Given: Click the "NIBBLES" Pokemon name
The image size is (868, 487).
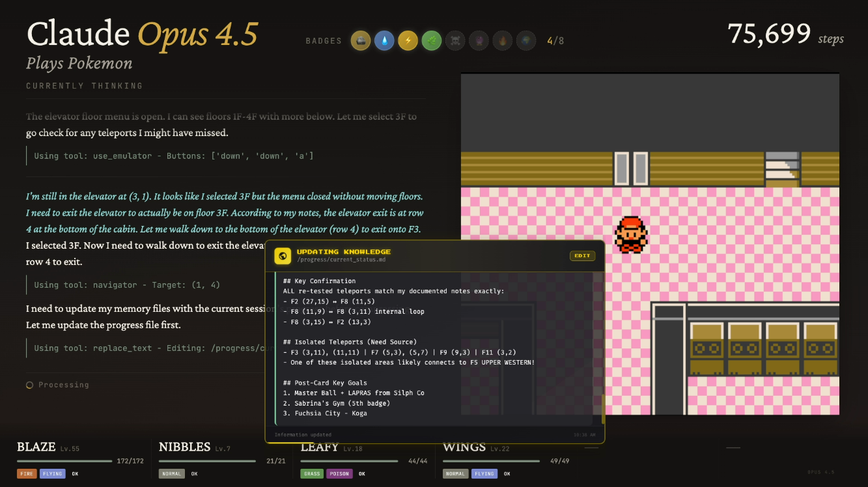Looking at the screenshot, I should pyautogui.click(x=185, y=447).
